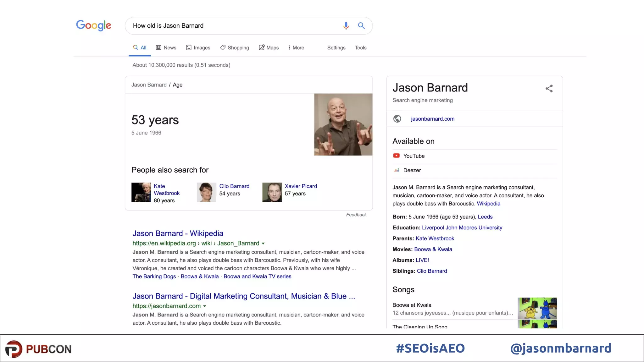Click the microphone voice search icon
Image resolution: width=644 pixels, height=362 pixels.
click(346, 26)
